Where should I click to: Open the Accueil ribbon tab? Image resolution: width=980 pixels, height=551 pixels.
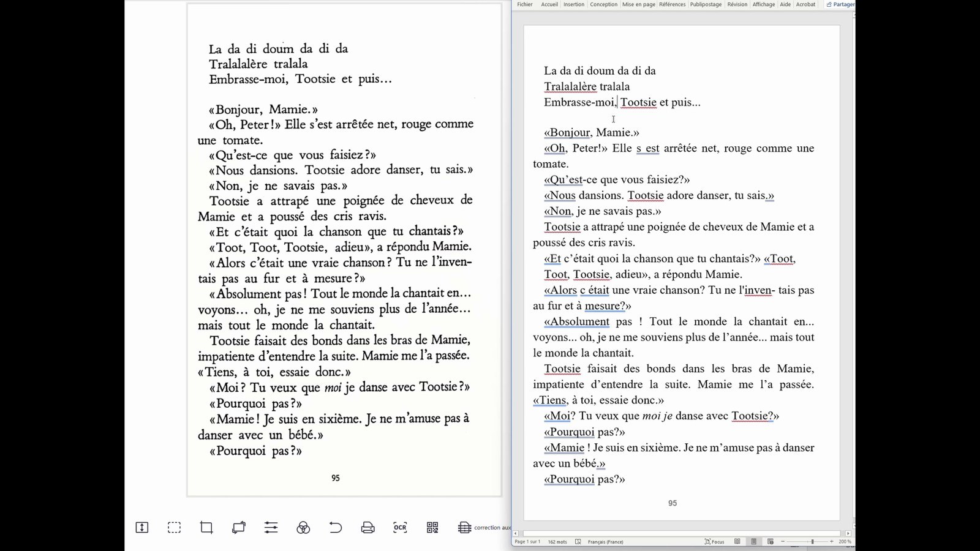point(549,4)
